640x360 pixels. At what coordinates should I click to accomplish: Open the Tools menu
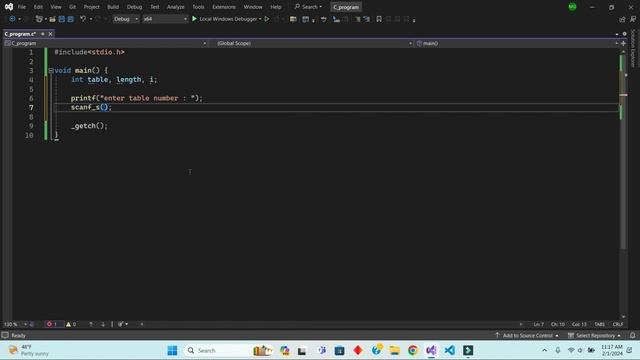coord(198,7)
